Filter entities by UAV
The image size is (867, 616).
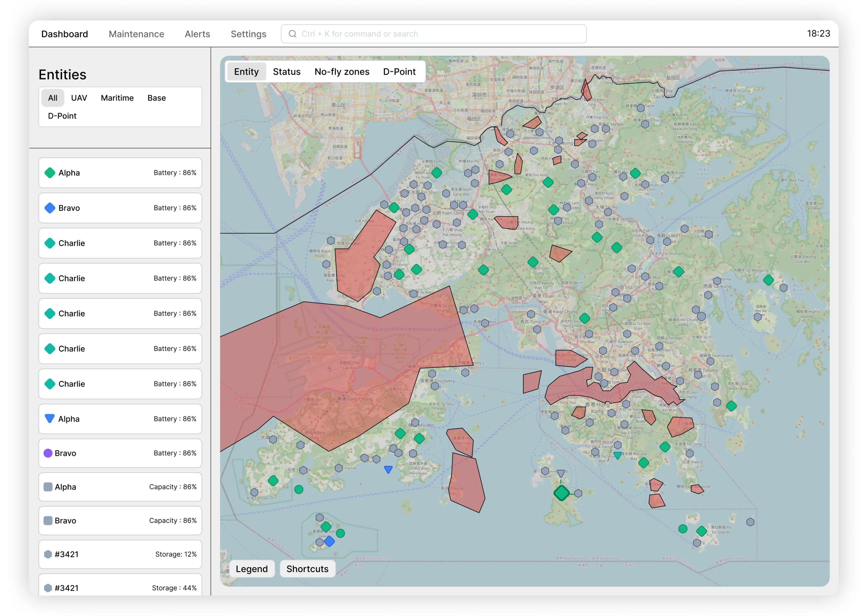79,97
